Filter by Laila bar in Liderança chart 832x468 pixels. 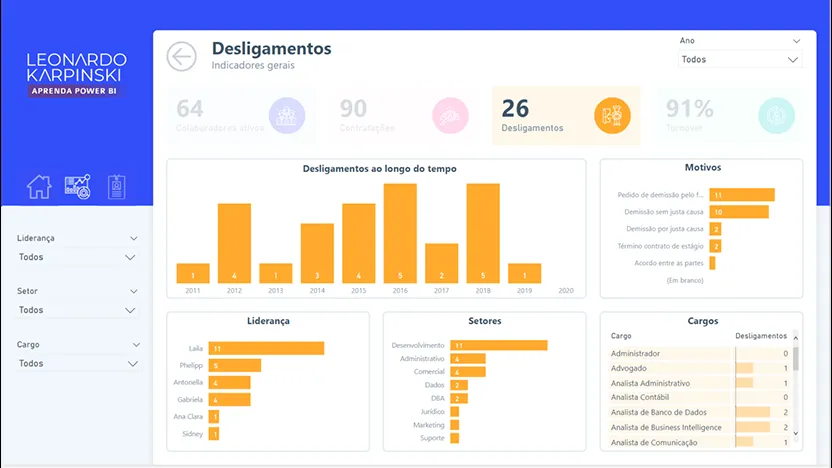266,348
